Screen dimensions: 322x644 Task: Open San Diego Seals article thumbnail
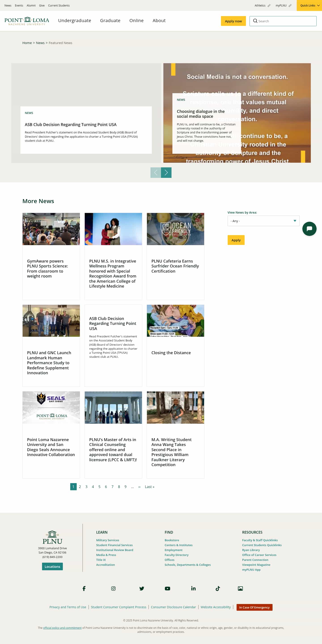[x=51, y=408]
